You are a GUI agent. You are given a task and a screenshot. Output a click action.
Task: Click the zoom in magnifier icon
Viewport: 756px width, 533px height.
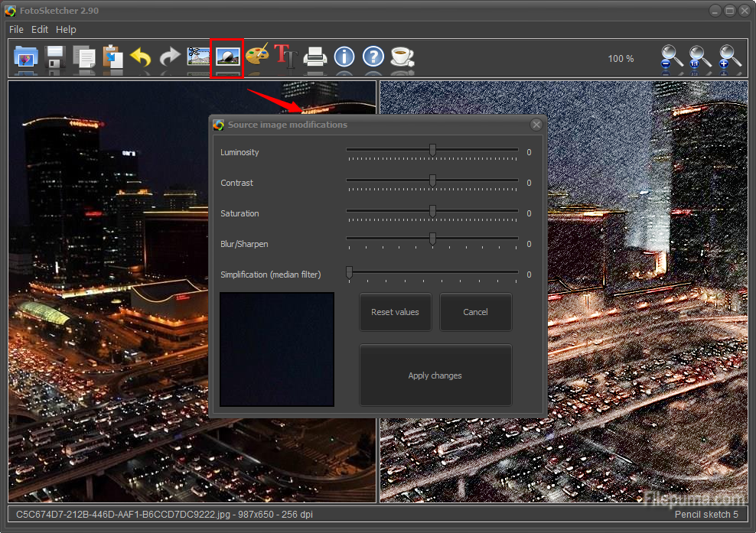click(x=729, y=57)
